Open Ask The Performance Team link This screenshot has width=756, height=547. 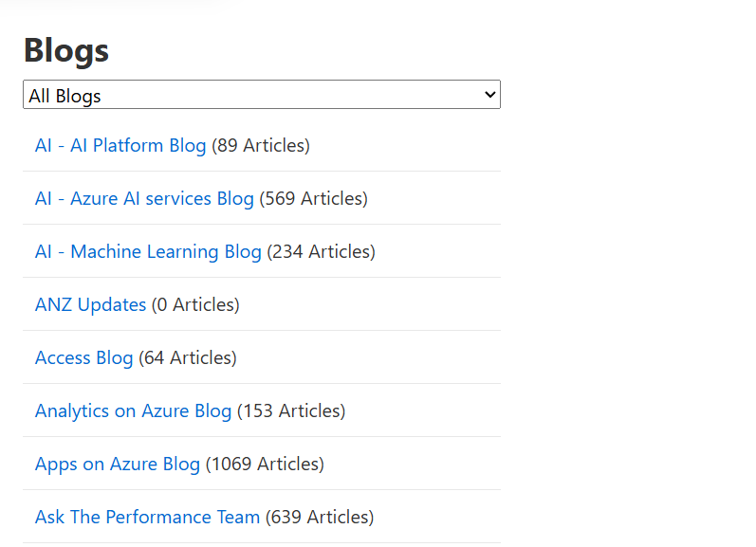point(148,517)
